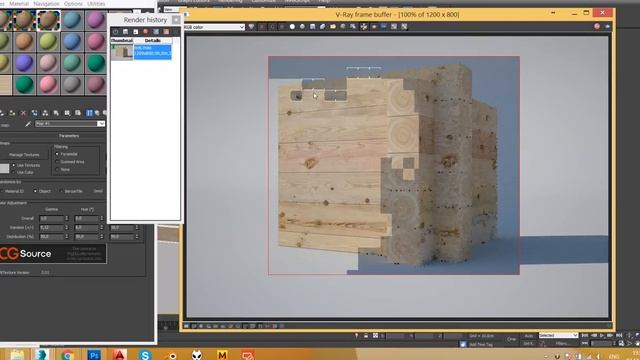Select the Summed Area filtering radio button
This screenshot has width=640, height=360.
[x=57, y=162]
